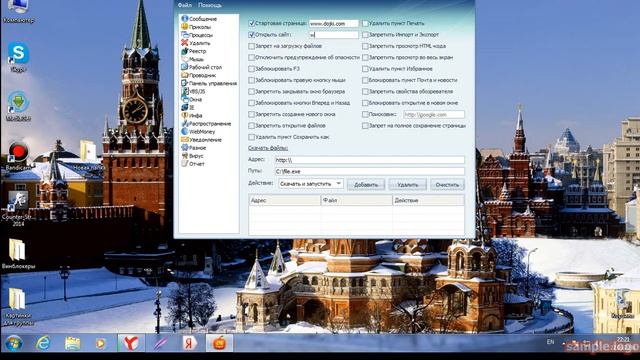Select the Bandicam desktop icon
Screen dimensions: 640x360
click(x=18, y=156)
